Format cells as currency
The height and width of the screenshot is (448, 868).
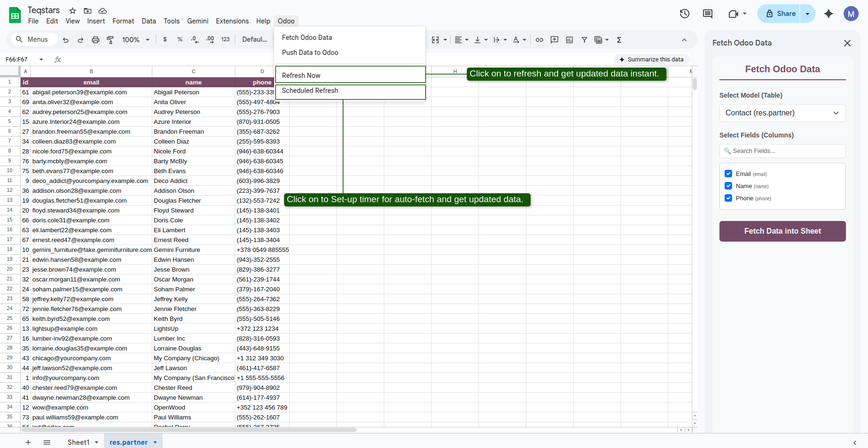(x=165, y=39)
